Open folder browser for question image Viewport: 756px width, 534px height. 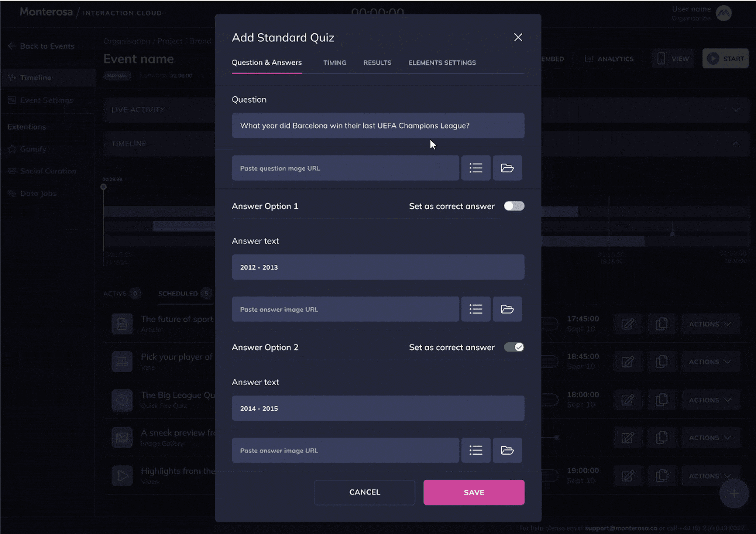coord(507,168)
